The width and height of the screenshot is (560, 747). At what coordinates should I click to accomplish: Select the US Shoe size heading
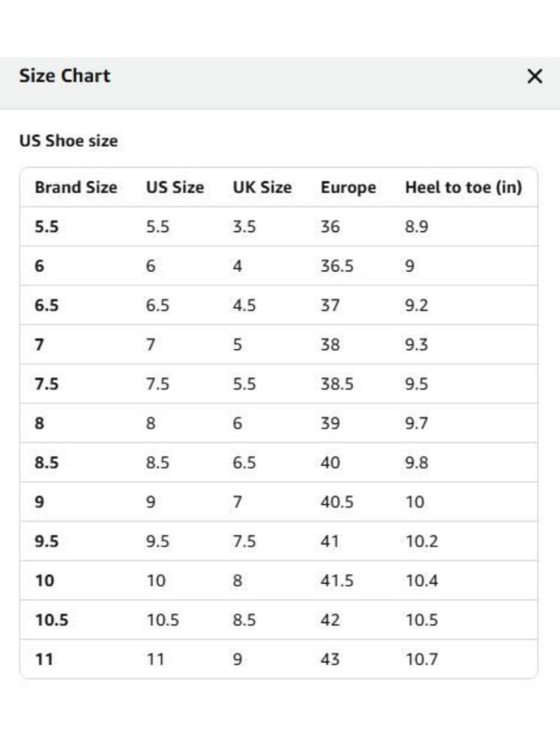(68, 141)
